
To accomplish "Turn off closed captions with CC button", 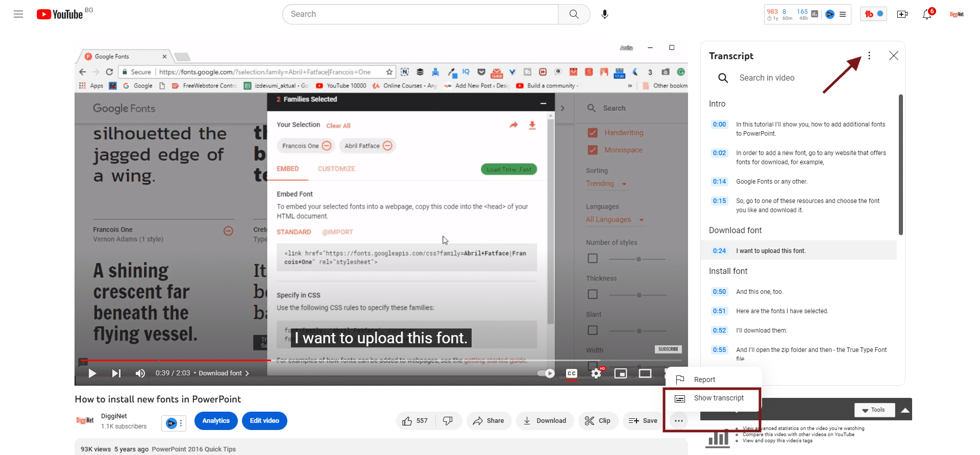I will pyautogui.click(x=572, y=373).
